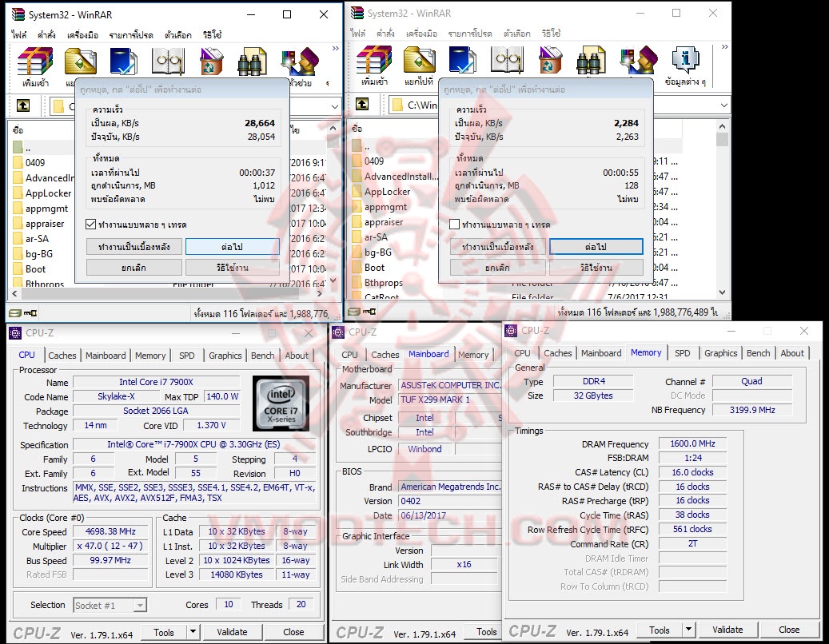Select bg-BG folder in left WinRAR list
This screenshot has width=829, height=644.
[38, 253]
